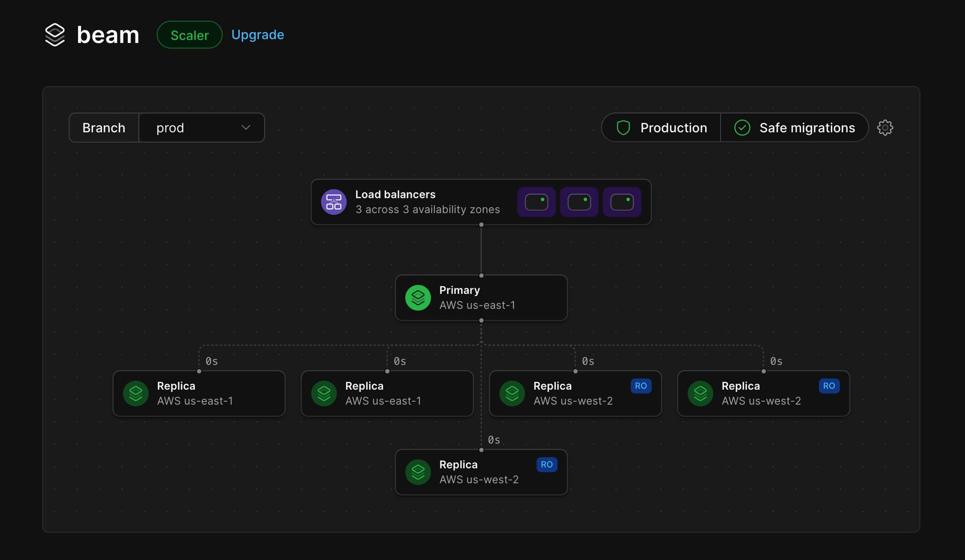Click the Branch label

click(x=104, y=128)
